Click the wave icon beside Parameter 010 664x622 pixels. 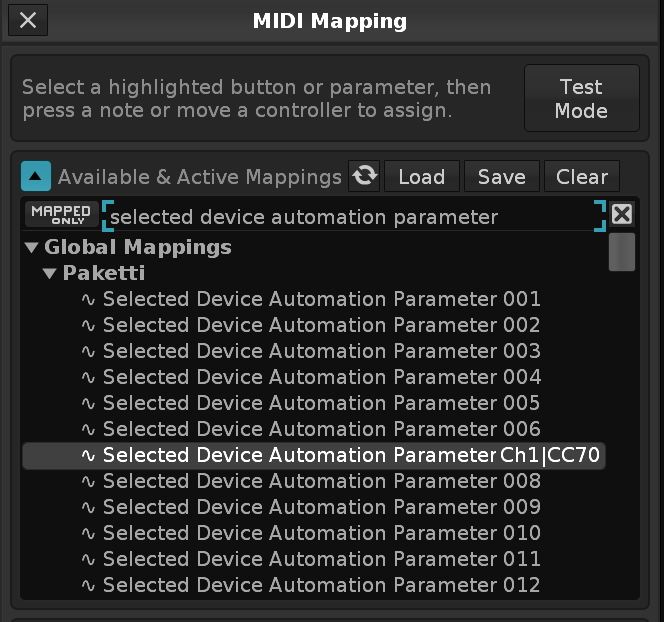88,533
